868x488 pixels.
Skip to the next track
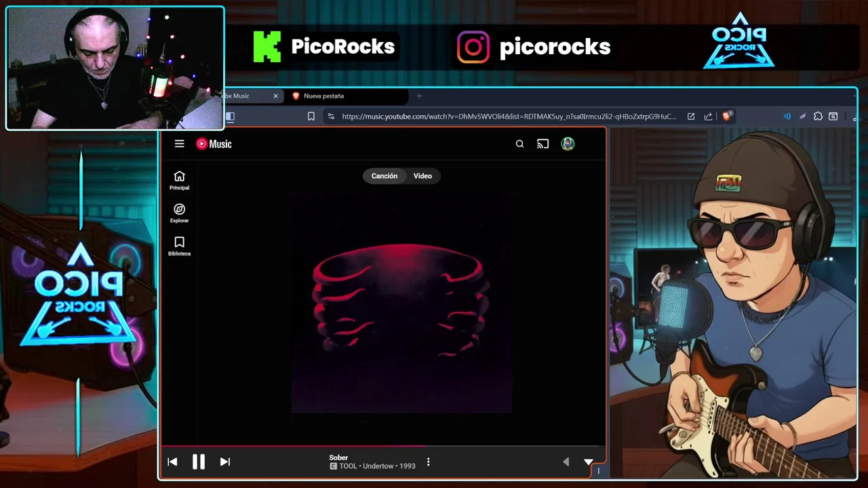coord(225,462)
